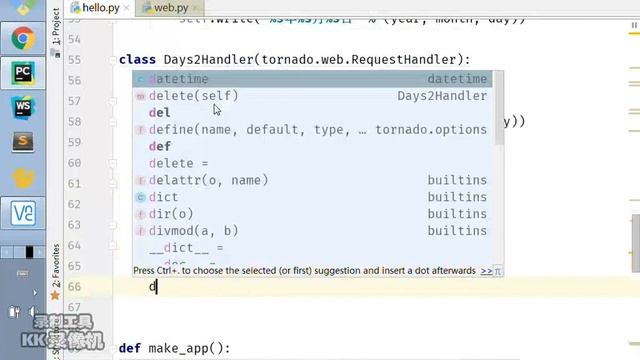Viewport: 640px width, 360px height.
Task: Close the hello.py tab
Action: point(127,8)
